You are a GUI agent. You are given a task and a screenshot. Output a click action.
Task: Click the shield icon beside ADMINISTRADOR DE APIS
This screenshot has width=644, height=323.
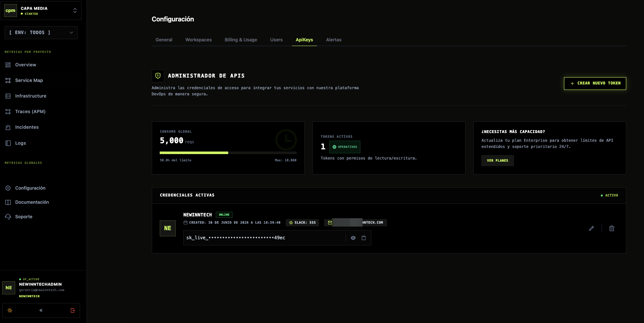[158, 76]
